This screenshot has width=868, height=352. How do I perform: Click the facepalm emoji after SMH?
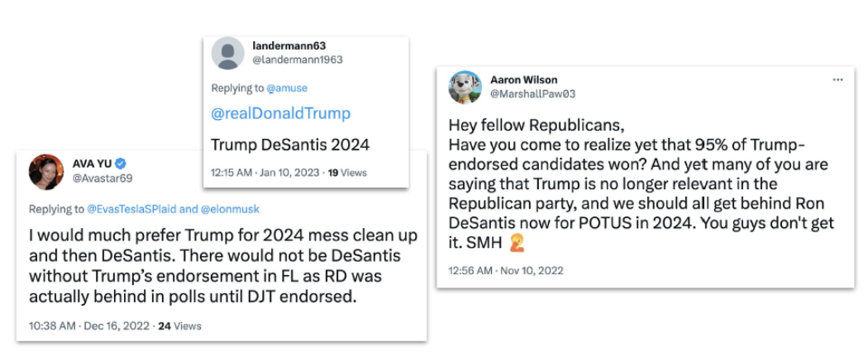pos(517,242)
